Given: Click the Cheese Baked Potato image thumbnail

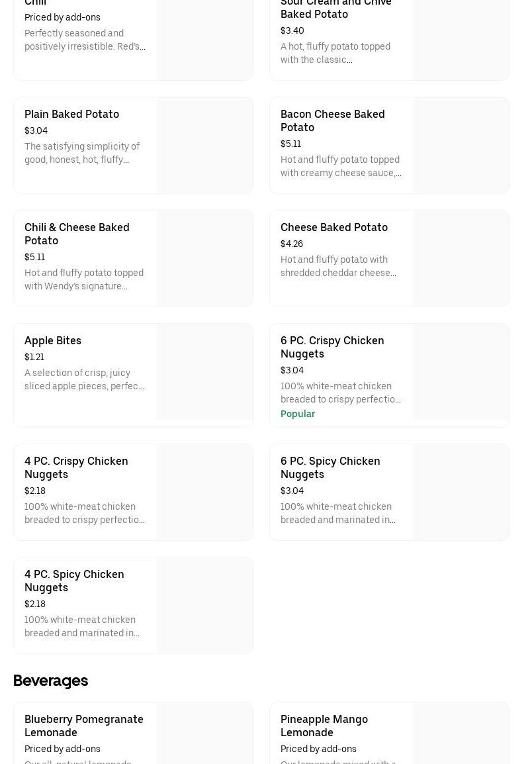Looking at the screenshot, I should 461,259.
